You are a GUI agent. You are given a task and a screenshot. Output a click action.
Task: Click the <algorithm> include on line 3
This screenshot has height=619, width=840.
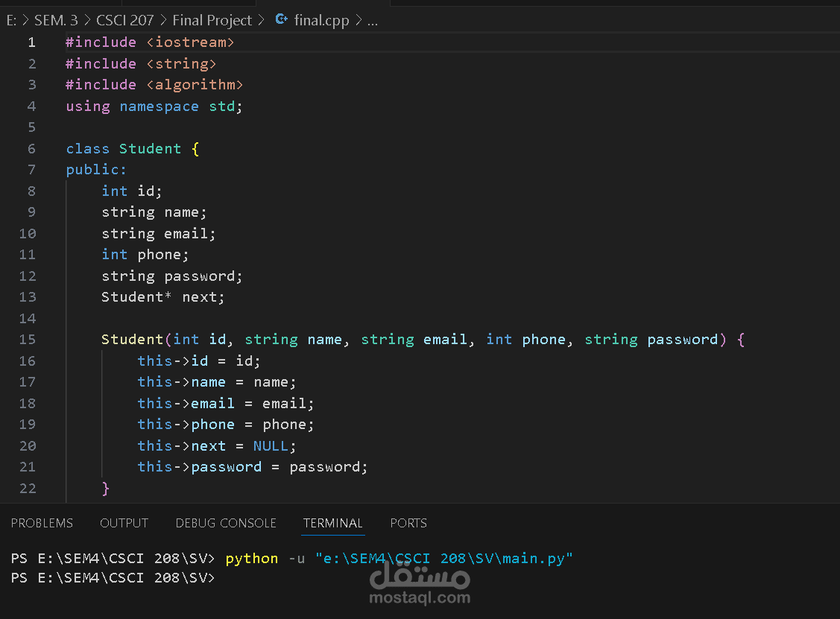coord(195,85)
